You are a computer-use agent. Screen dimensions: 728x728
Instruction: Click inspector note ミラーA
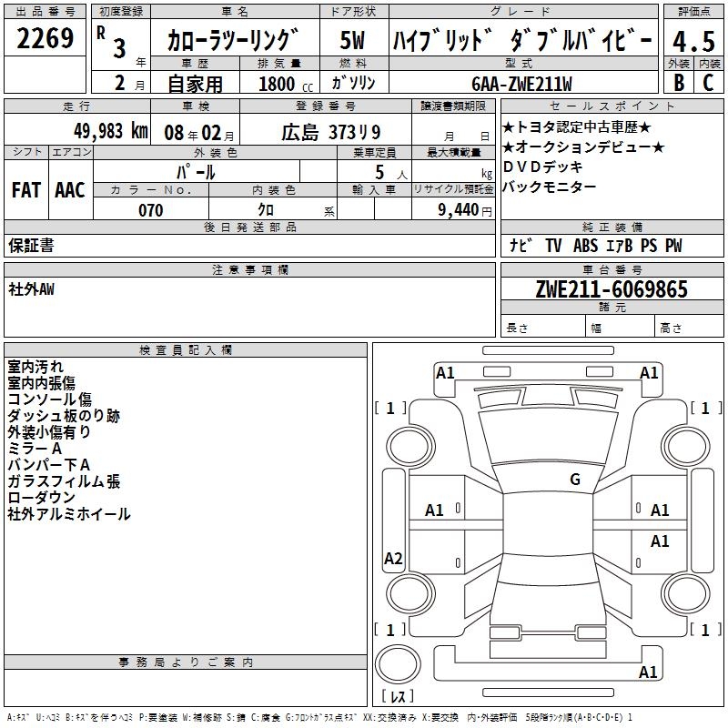click(35, 449)
